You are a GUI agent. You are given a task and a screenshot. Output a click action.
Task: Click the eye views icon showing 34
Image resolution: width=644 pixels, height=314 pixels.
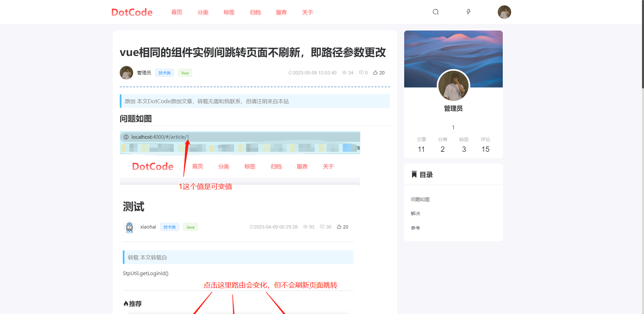[344, 73]
